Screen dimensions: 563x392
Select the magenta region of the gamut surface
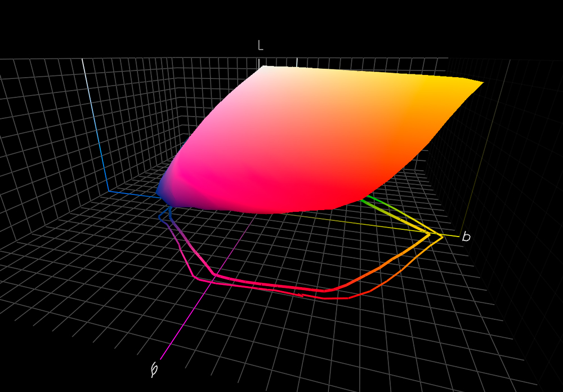click(225, 180)
